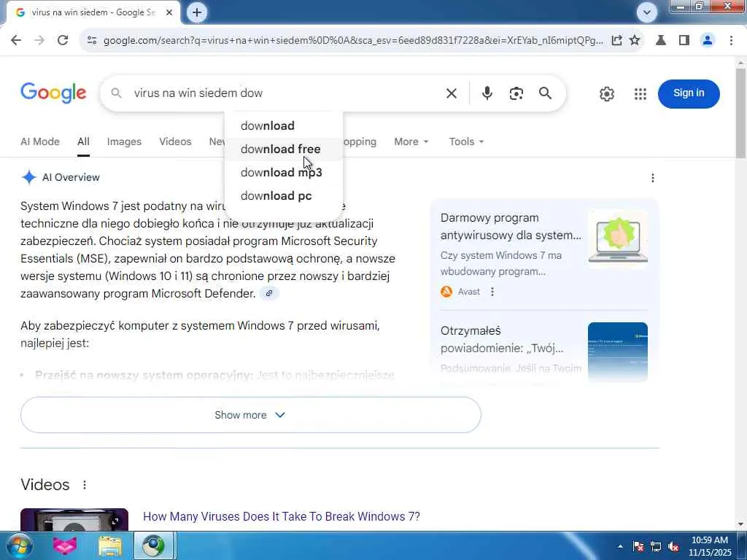Open the tab search dropdown arrow
The height and width of the screenshot is (560, 747).
tap(647, 12)
